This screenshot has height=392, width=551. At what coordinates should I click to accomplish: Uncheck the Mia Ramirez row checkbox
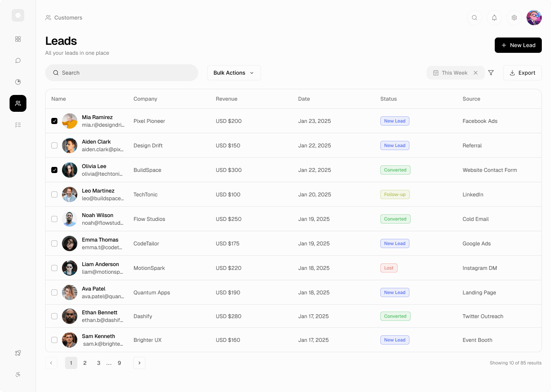click(54, 121)
